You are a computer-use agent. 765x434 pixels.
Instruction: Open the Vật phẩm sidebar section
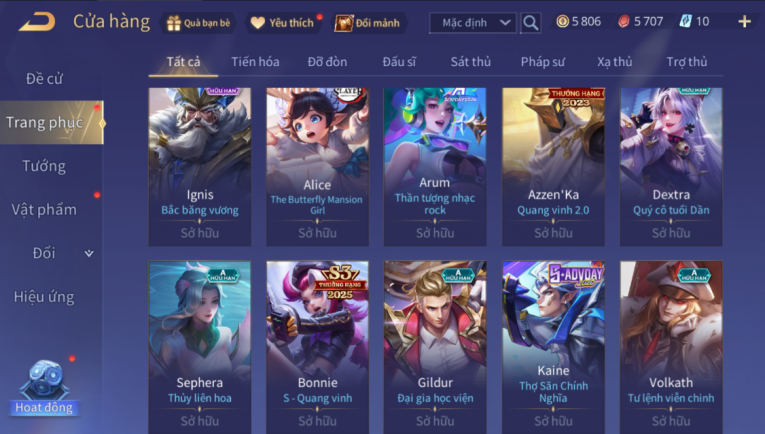[44, 210]
